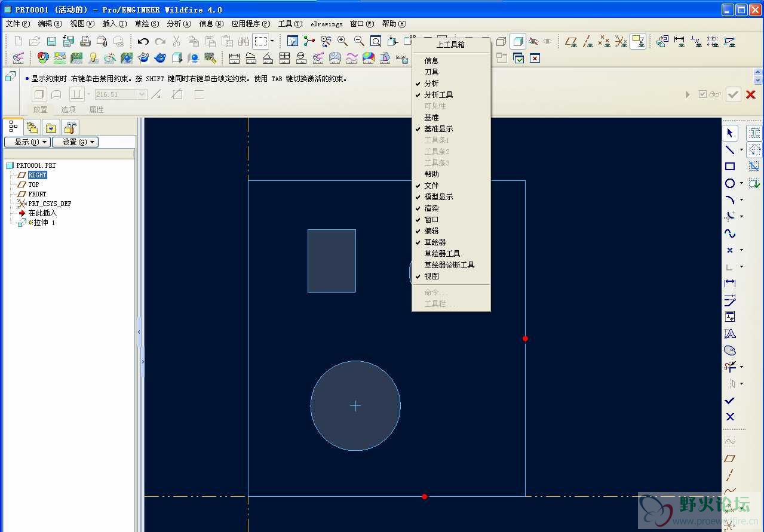Click the large circle's center cross
This screenshot has height=532, width=764.
[355, 406]
